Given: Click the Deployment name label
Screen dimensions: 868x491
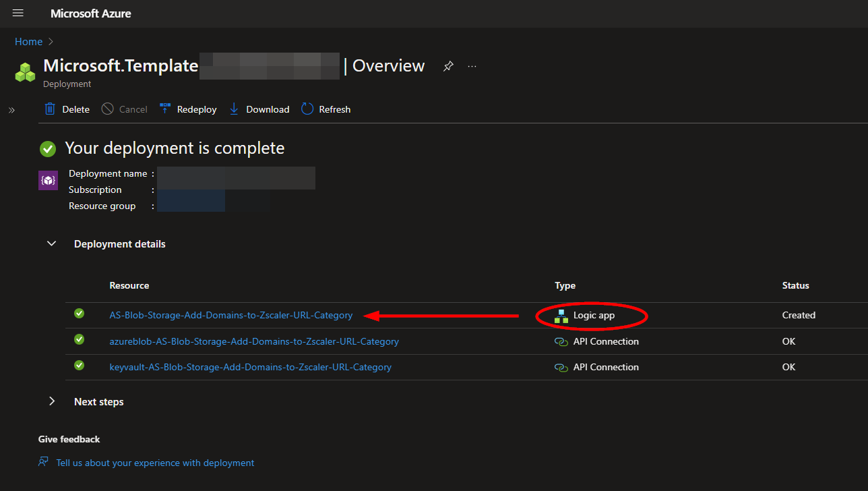Looking at the screenshot, I should 108,173.
